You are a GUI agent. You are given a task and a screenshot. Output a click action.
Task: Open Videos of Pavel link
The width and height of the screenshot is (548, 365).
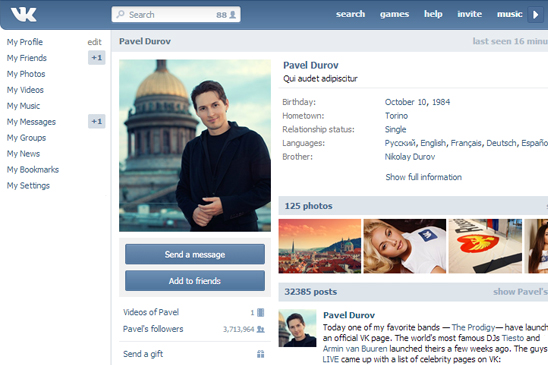(151, 312)
